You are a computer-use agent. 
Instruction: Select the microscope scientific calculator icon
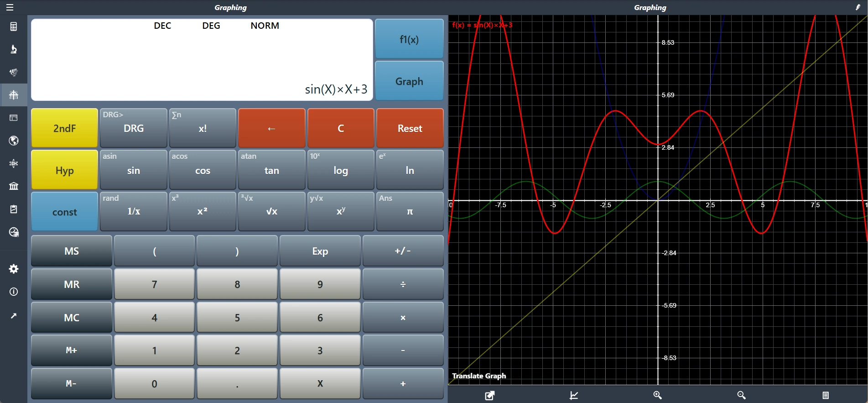(14, 49)
